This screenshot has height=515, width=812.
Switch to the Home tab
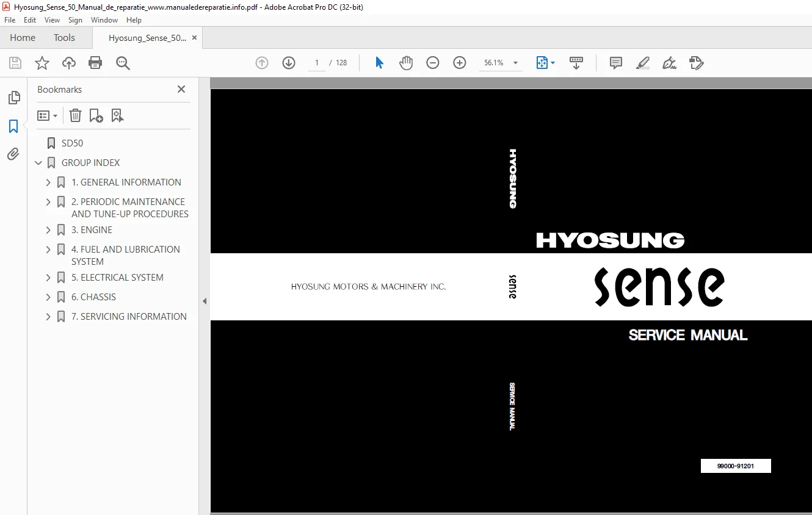pyautogui.click(x=23, y=38)
